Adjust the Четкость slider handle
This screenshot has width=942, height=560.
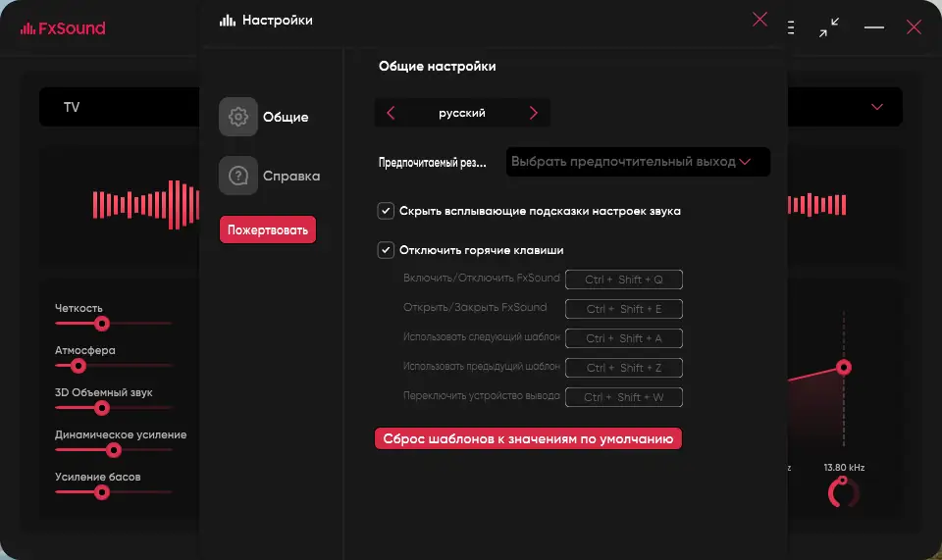(101, 324)
